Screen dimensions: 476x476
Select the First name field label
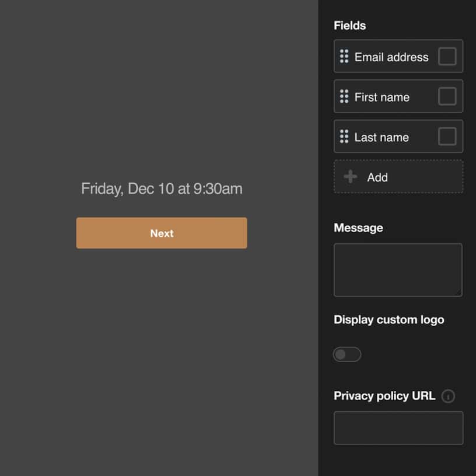coord(382,97)
